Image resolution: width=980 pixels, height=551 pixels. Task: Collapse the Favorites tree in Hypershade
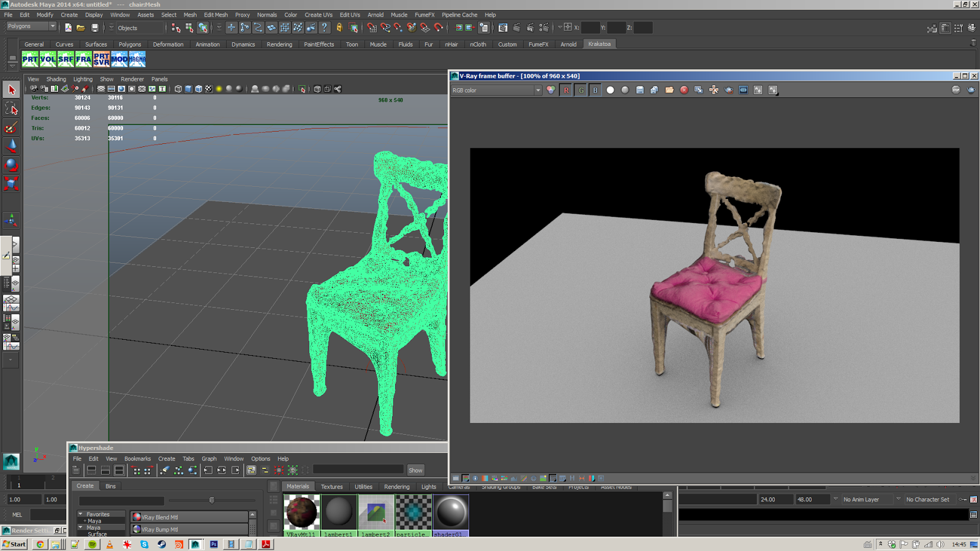[x=80, y=514]
